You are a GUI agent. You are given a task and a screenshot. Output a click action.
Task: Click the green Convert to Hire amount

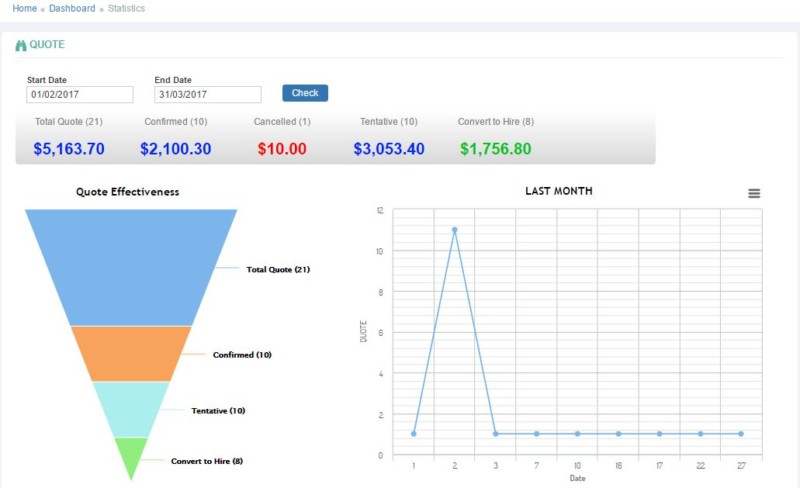pyautogui.click(x=496, y=149)
